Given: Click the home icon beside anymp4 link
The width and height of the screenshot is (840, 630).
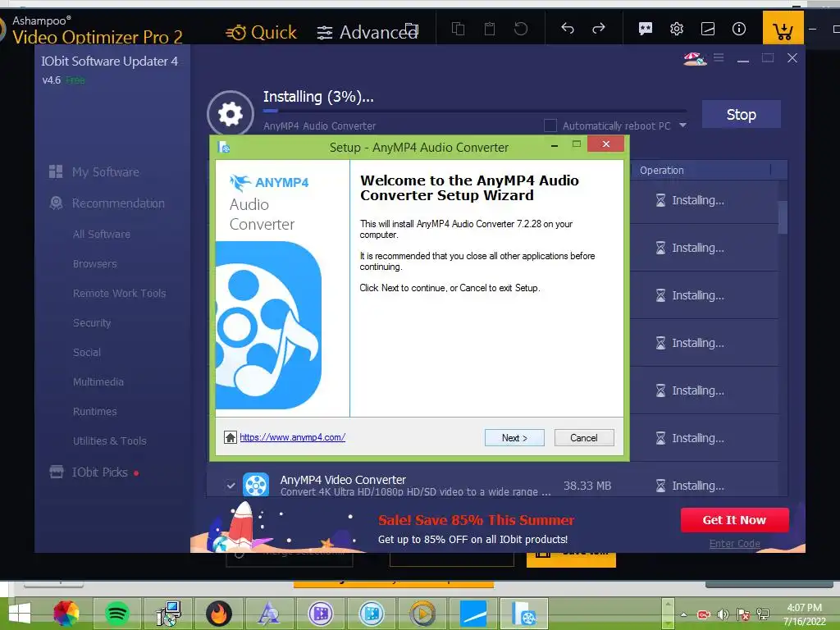Looking at the screenshot, I should 231,437.
